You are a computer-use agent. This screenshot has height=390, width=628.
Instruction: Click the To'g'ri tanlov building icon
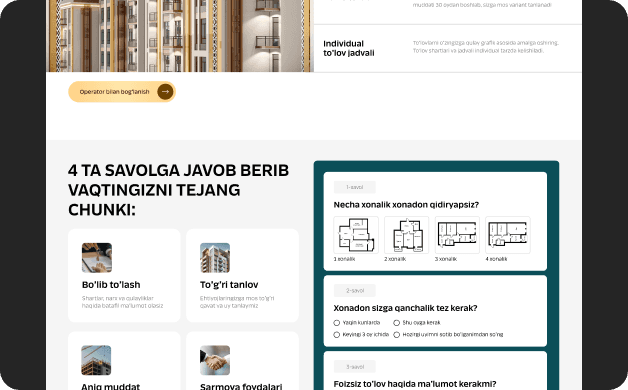pos(215,258)
